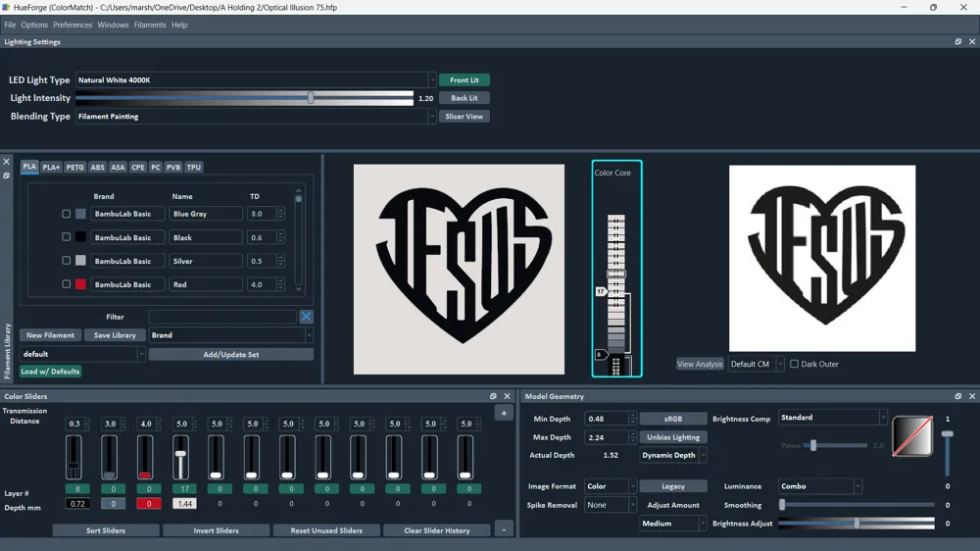Toggle Unbias Lighting
Screen dimensions: 980x551
click(x=673, y=437)
